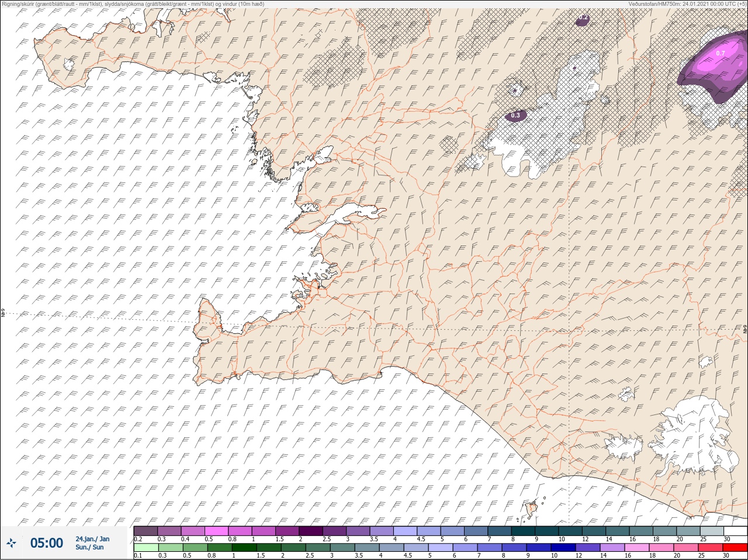
Task: Pick the pale green 0.1 swatch in bottom legend
Action: (x=146, y=548)
